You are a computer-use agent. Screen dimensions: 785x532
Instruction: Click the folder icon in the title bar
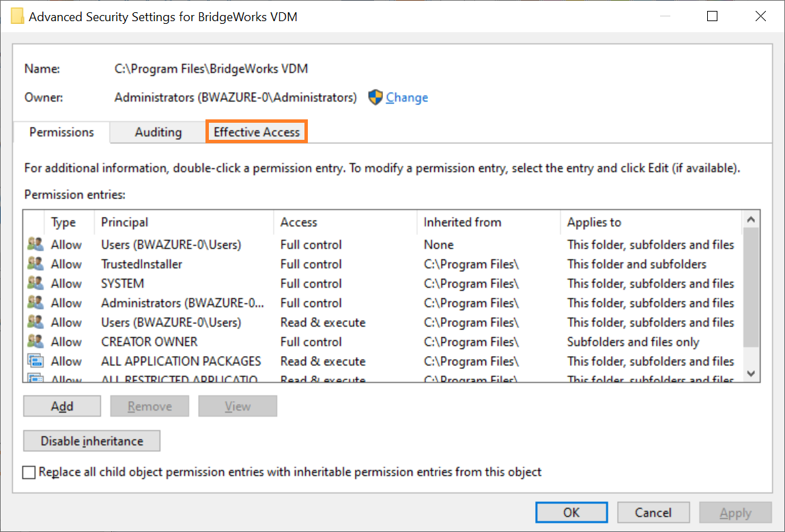click(x=18, y=16)
